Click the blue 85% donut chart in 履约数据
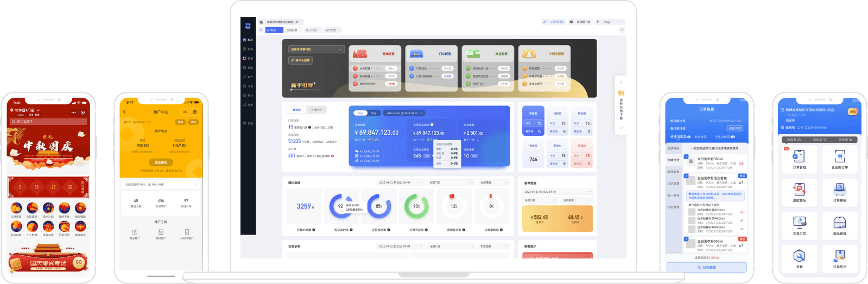 pos(378,206)
